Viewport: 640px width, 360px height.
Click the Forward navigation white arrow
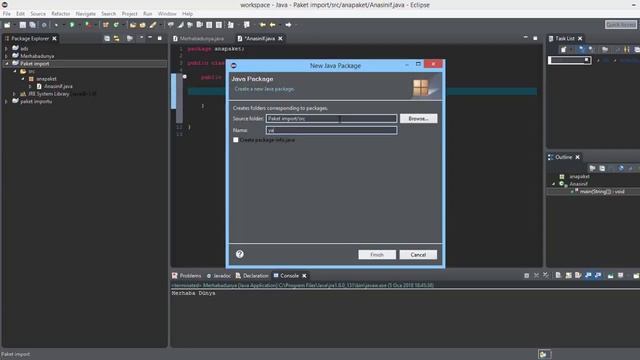coord(288,25)
